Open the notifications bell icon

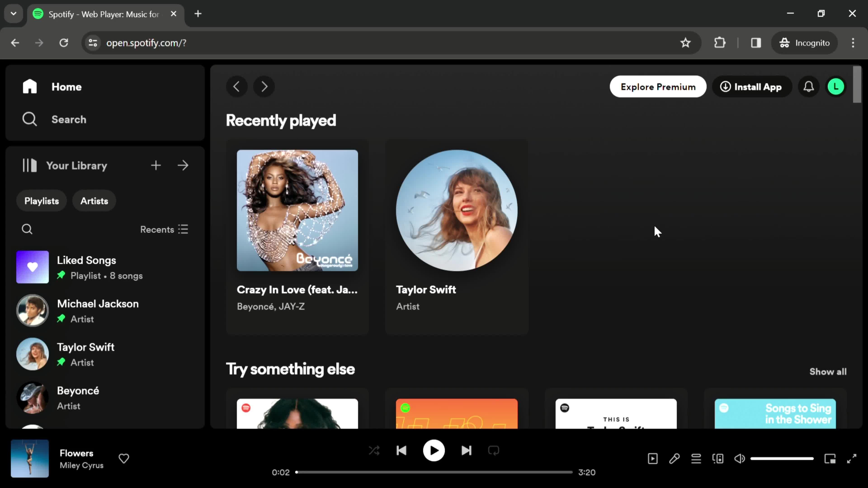point(808,87)
